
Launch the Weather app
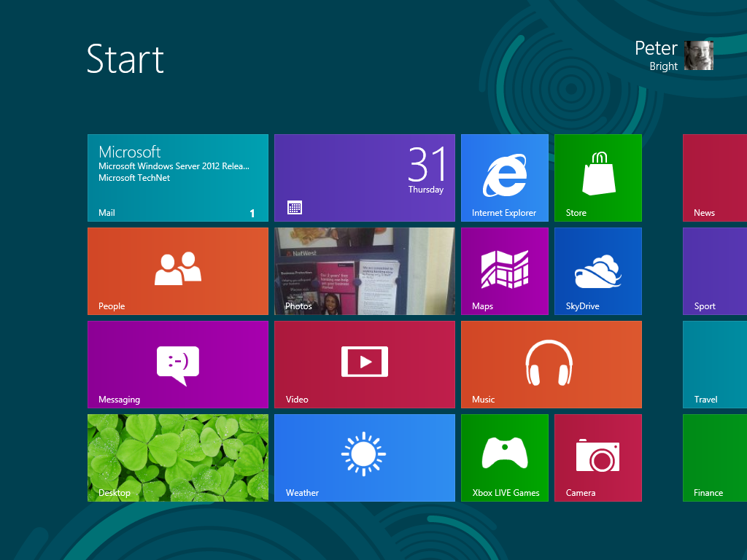click(x=364, y=457)
